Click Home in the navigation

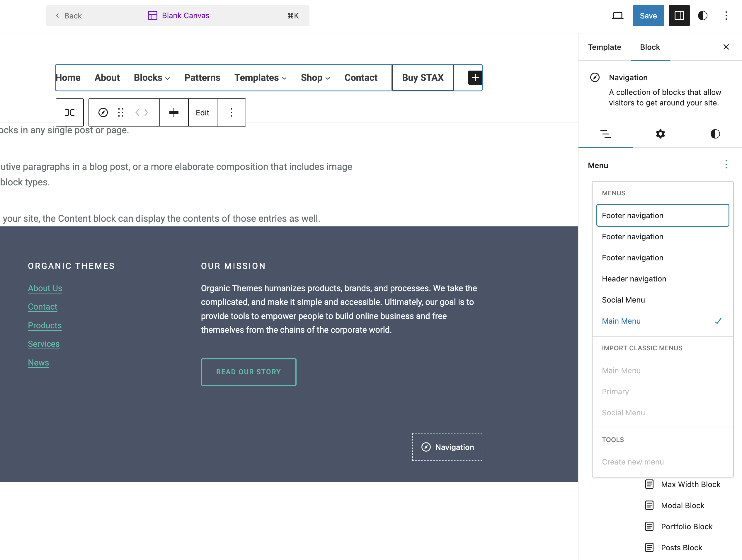pos(68,77)
